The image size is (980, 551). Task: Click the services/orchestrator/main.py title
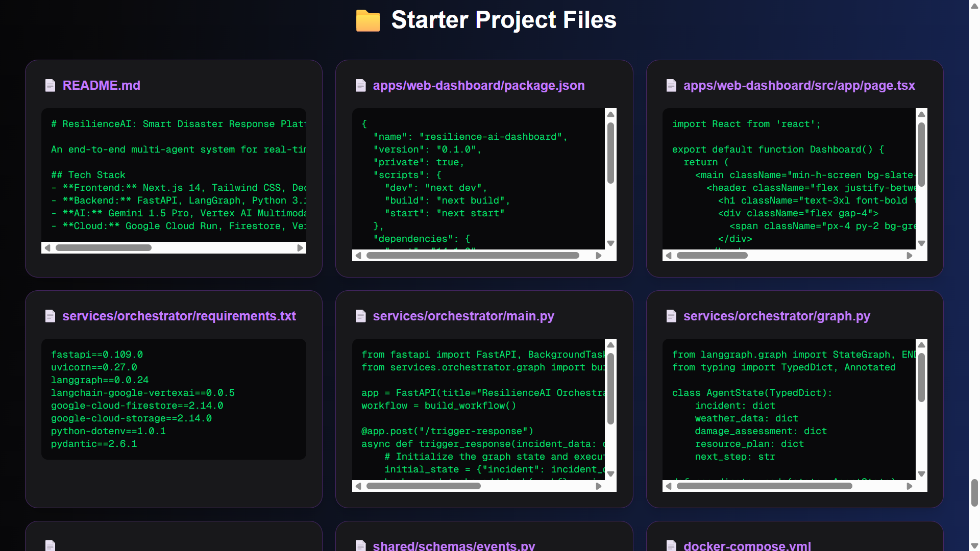[x=463, y=316]
